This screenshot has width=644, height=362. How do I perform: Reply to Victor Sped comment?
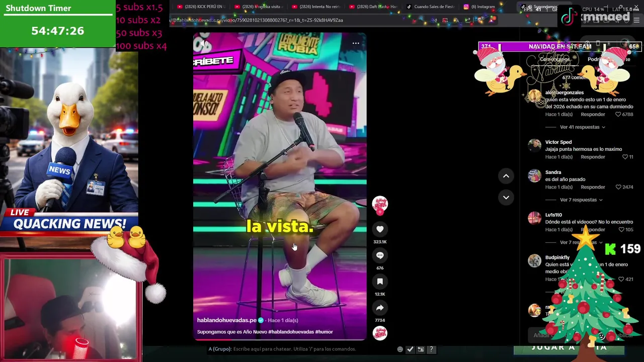click(x=593, y=157)
